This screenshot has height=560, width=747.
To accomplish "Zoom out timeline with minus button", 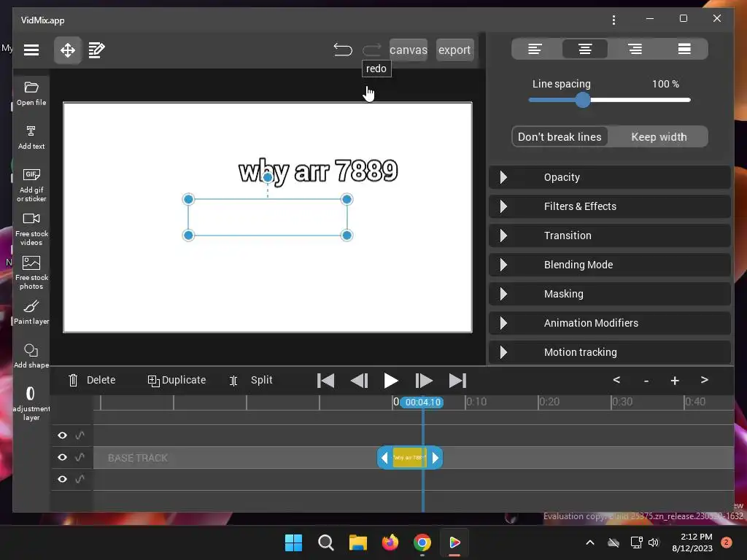I will (x=646, y=381).
